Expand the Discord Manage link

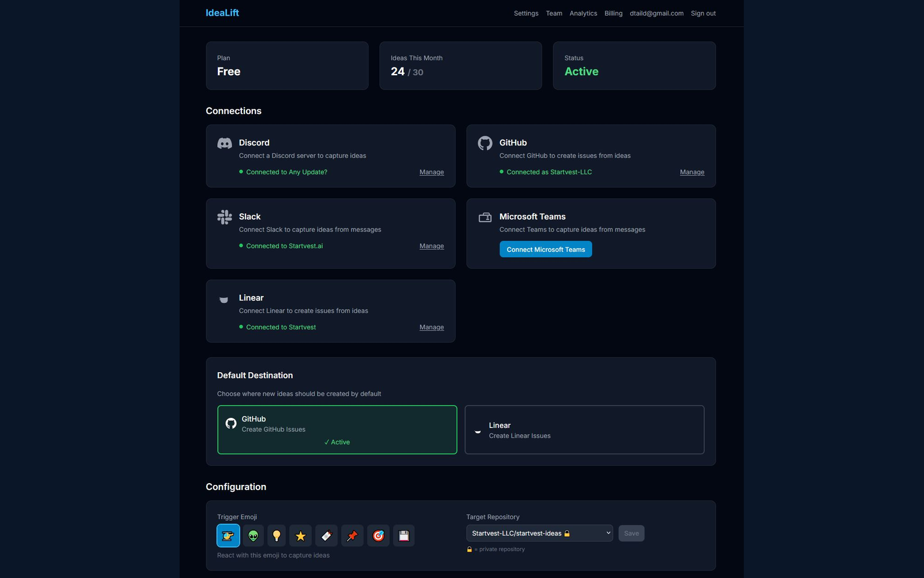[431, 172]
